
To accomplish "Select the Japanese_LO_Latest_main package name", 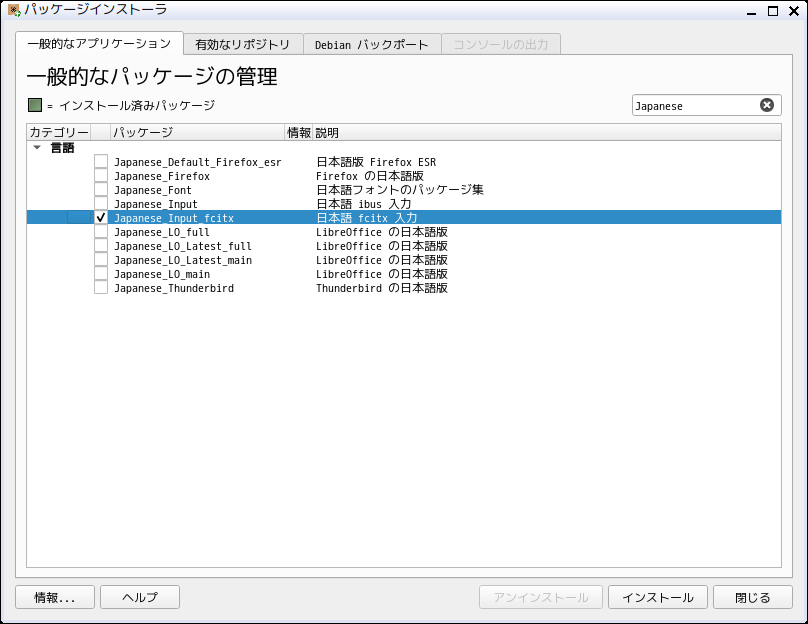I will coord(183,260).
